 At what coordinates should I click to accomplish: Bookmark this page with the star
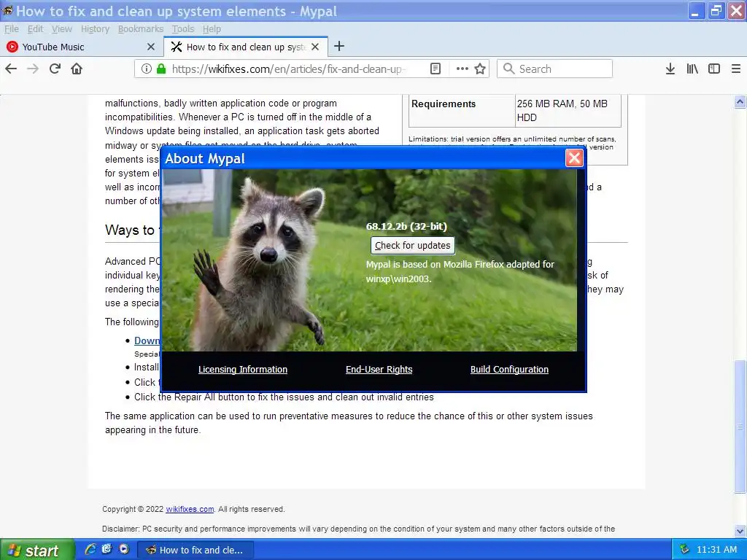(x=480, y=69)
